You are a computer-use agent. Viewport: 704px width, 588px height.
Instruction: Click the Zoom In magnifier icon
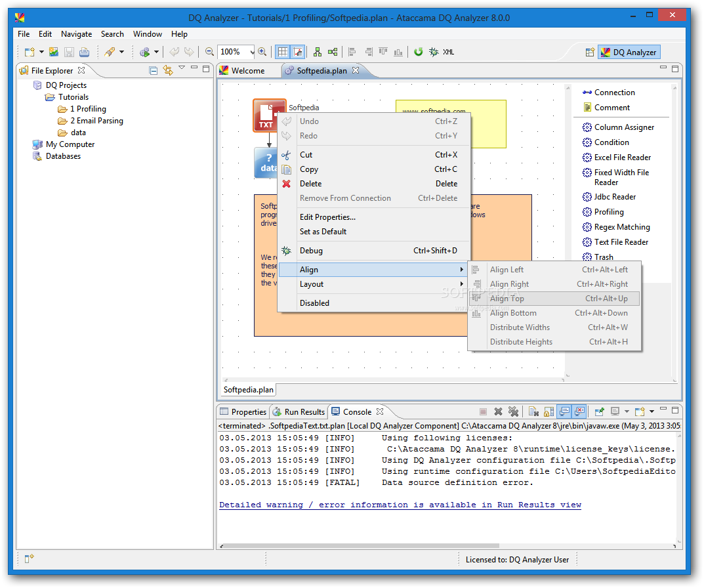click(x=262, y=52)
